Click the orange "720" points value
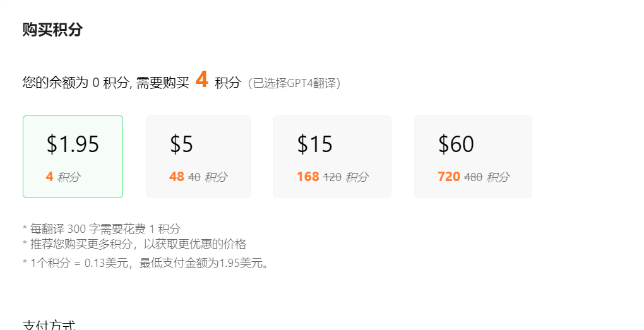The width and height of the screenshot is (644, 330). 449,177
